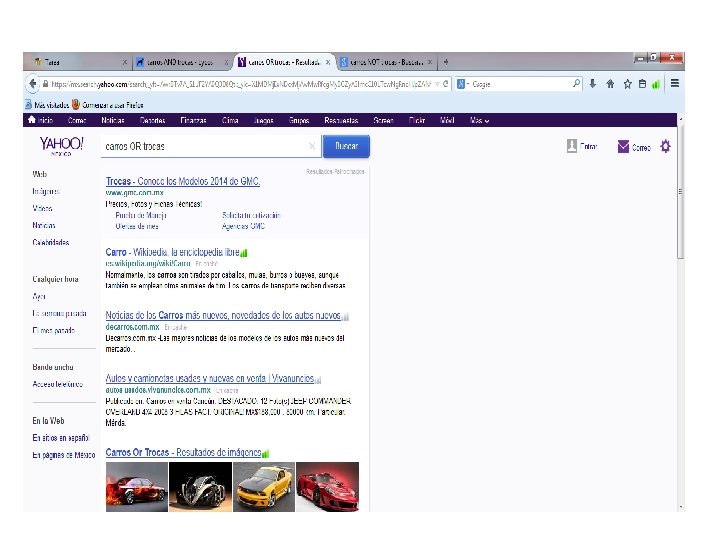
Task: Open the downloads arrow icon
Action: coord(593,84)
